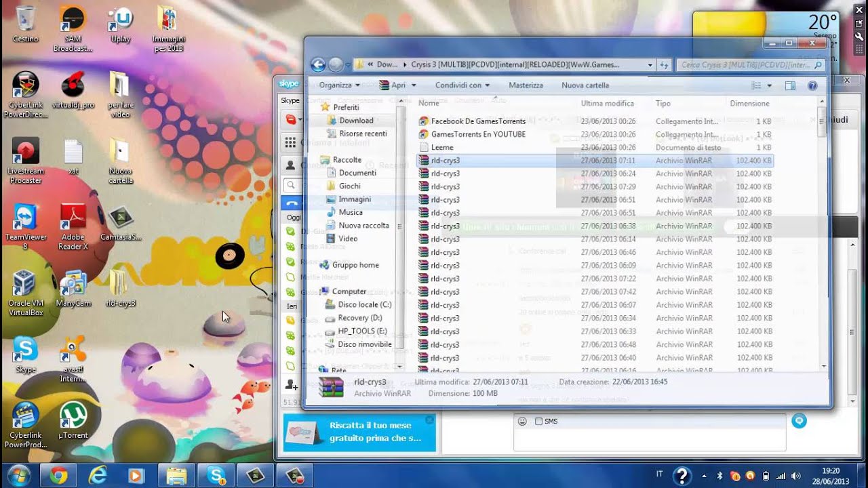Expand the Condividi con dropdown

[462, 85]
